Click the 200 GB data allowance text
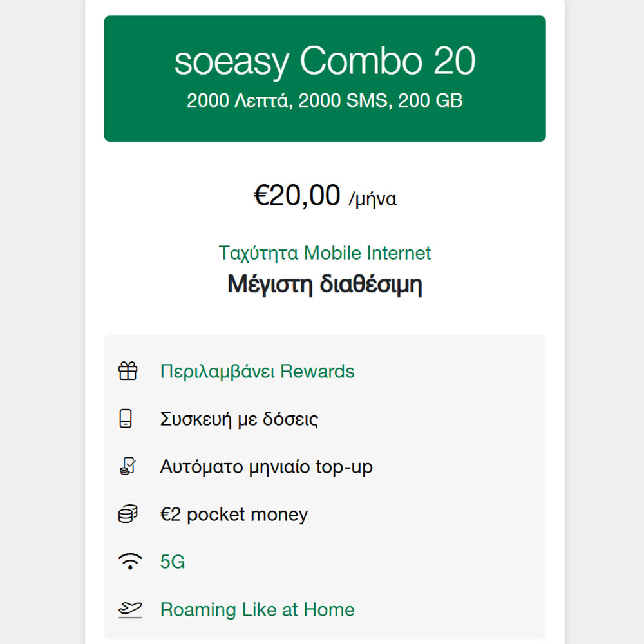The width and height of the screenshot is (644, 644). click(x=430, y=101)
